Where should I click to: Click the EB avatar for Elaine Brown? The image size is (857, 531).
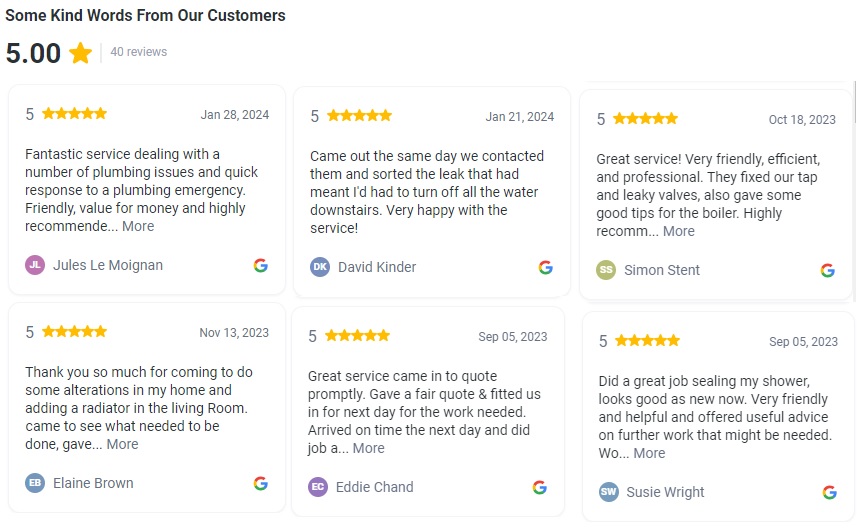click(x=35, y=483)
